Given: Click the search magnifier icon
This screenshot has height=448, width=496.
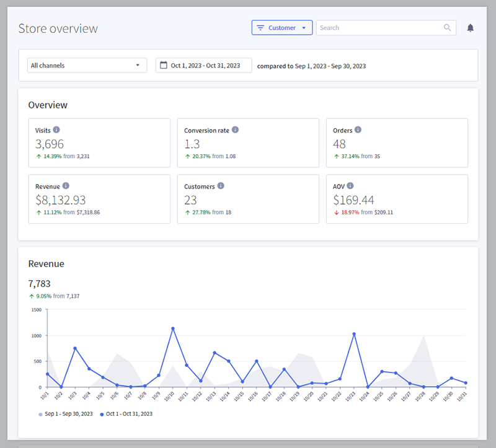Looking at the screenshot, I should click(447, 28).
